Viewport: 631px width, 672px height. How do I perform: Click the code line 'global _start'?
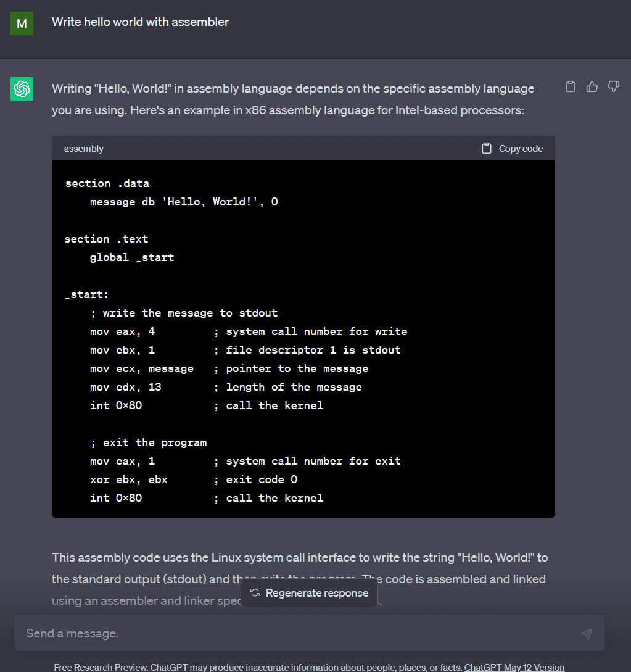132,257
